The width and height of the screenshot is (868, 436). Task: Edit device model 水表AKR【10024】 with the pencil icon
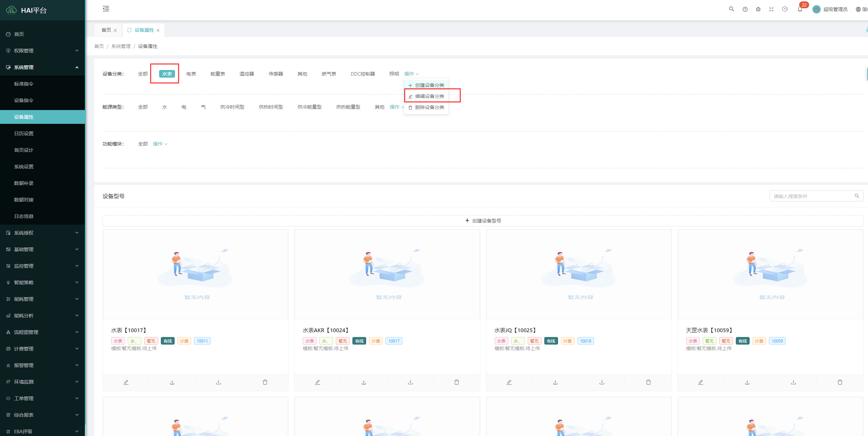(318, 382)
